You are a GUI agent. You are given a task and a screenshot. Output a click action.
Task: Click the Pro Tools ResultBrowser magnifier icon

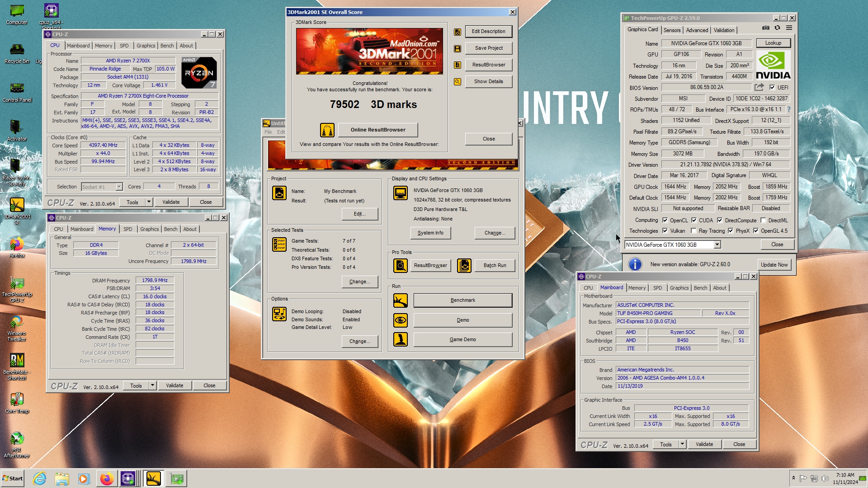[401, 266]
